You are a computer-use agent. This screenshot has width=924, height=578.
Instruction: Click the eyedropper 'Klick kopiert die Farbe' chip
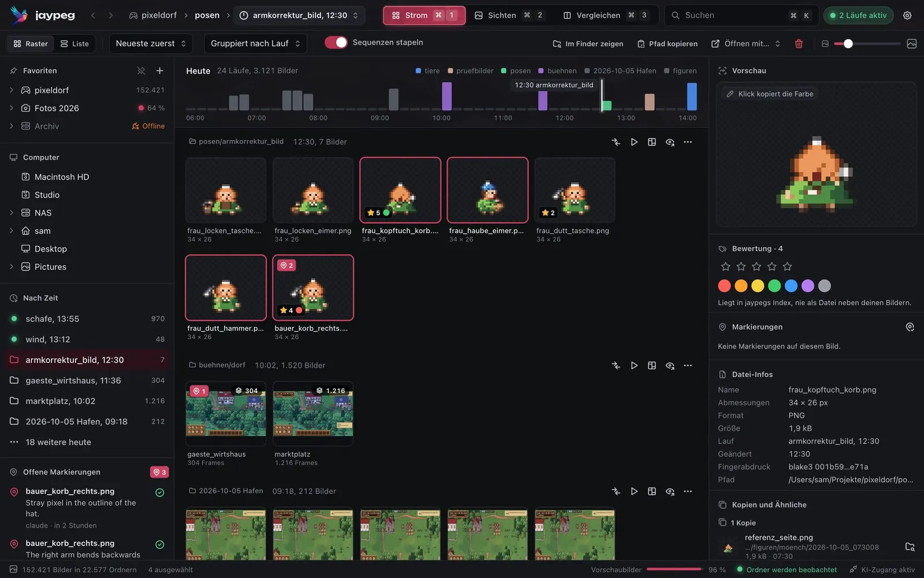coord(770,94)
